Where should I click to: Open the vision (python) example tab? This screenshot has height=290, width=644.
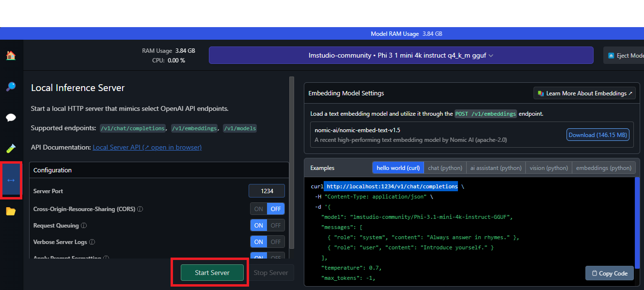548,168
